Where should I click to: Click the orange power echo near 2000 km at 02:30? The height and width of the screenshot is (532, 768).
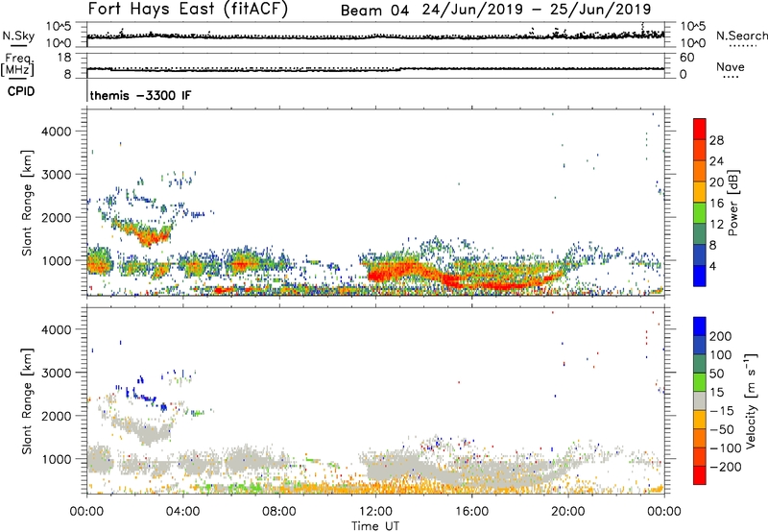(x=149, y=238)
